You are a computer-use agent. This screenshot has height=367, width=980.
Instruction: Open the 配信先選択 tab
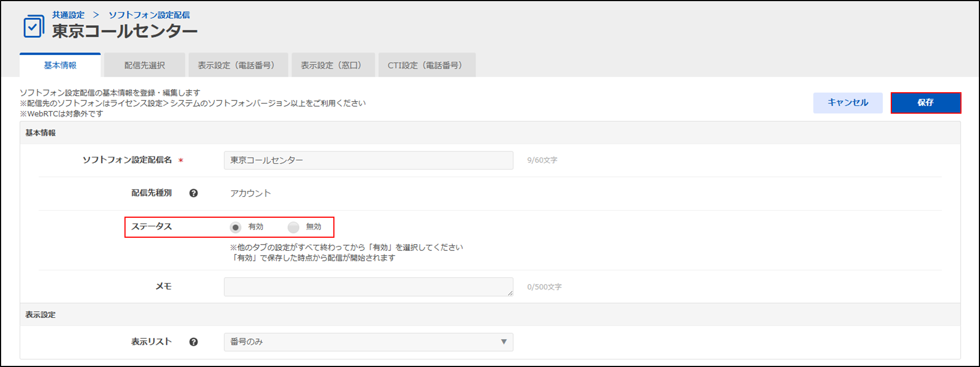click(x=144, y=66)
